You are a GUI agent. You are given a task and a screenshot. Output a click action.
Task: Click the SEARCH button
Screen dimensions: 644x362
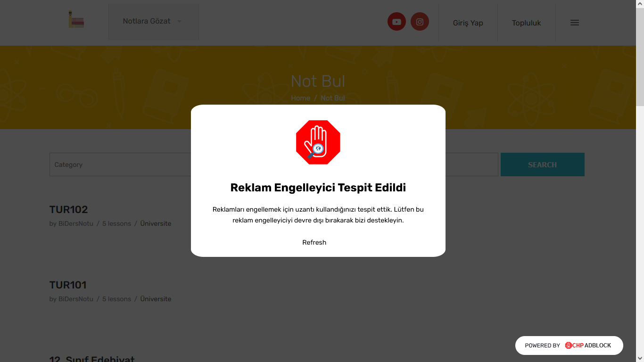(x=542, y=165)
